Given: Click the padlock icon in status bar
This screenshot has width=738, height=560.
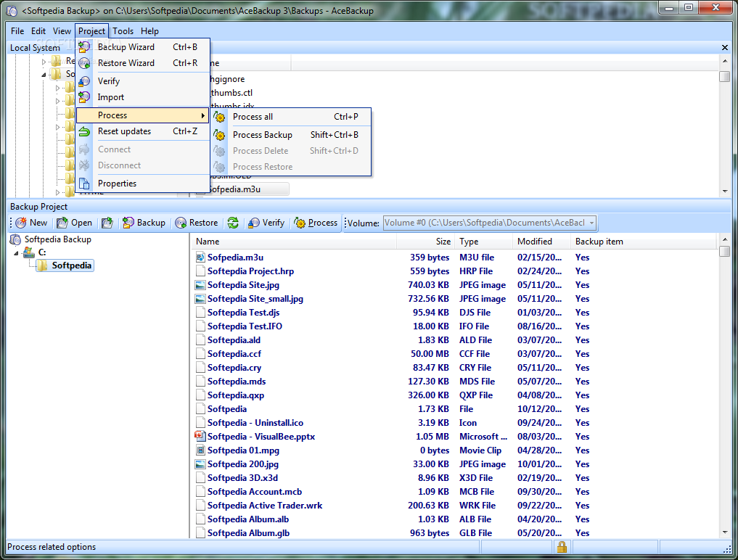Looking at the screenshot, I should (x=562, y=547).
